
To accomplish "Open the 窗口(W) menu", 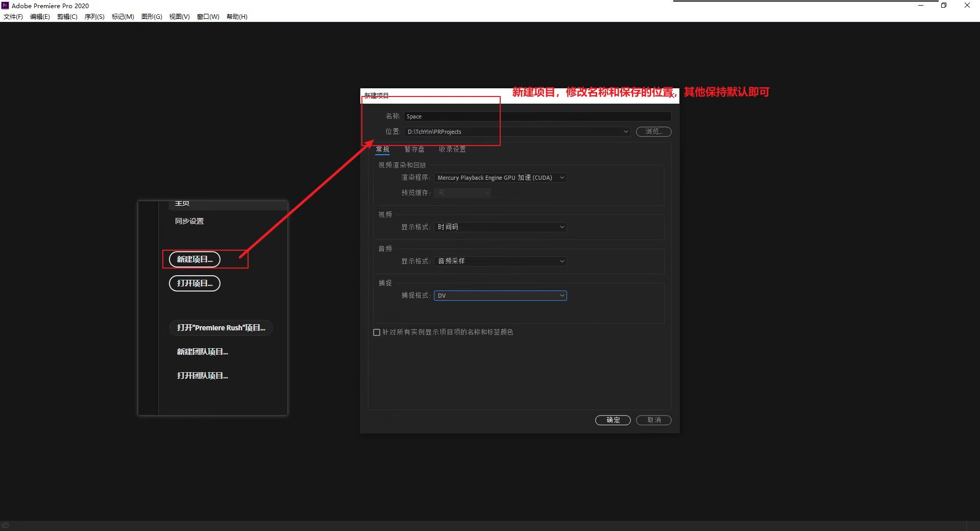I will tap(208, 17).
